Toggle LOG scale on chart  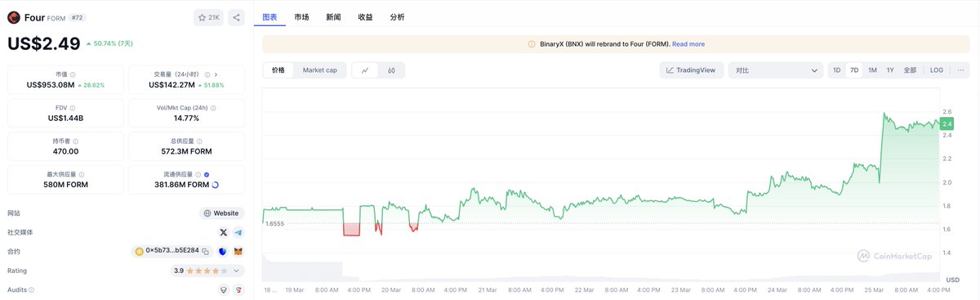937,70
